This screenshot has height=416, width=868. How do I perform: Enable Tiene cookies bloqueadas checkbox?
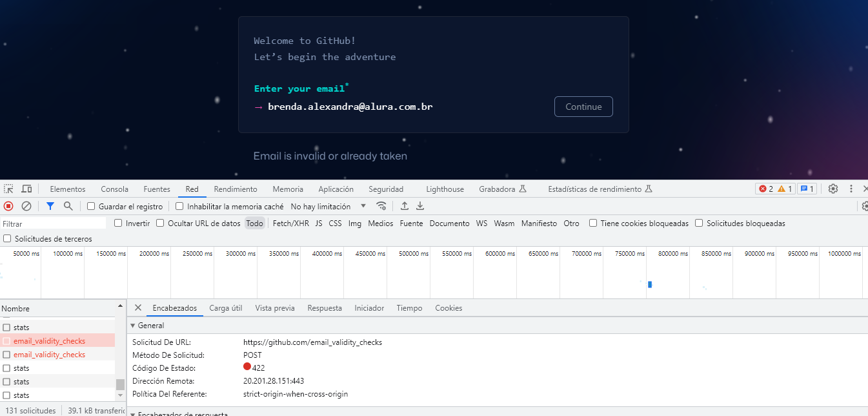[x=593, y=224]
